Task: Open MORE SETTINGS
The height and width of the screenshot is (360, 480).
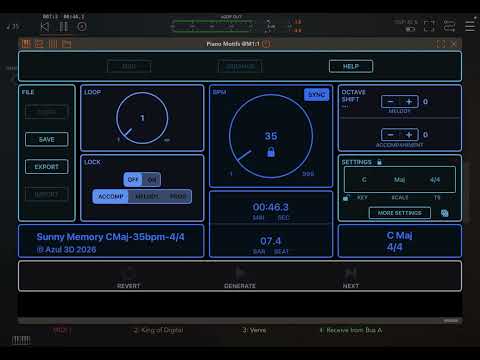Action: (x=399, y=213)
